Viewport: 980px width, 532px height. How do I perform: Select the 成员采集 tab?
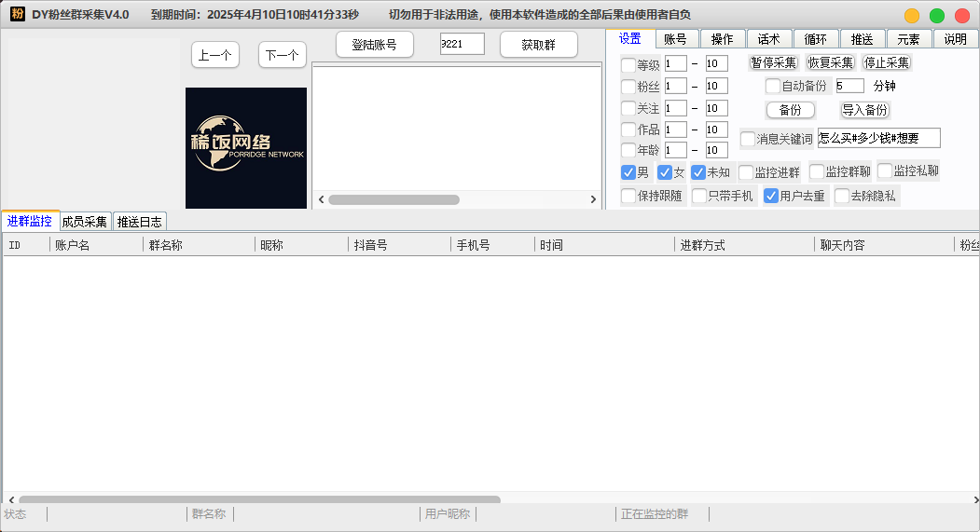[x=85, y=222]
